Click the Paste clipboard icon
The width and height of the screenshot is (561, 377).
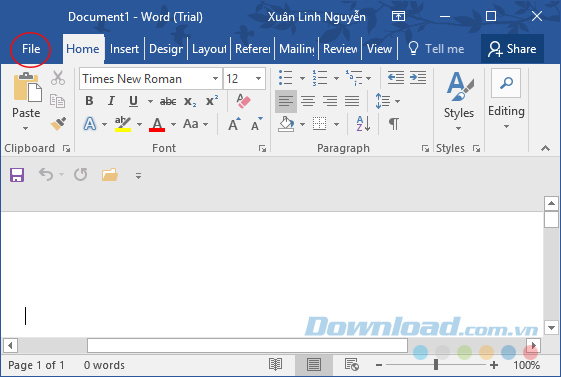(27, 87)
